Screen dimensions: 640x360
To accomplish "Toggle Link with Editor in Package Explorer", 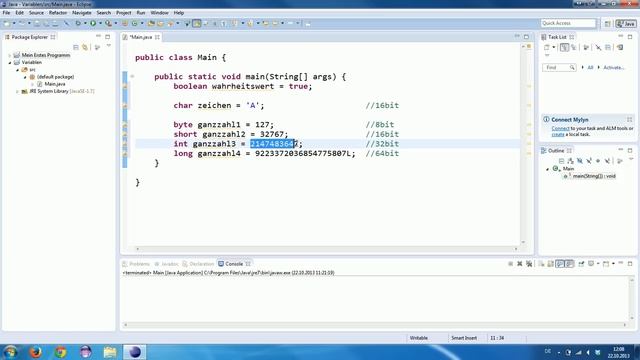I will point(85,47).
